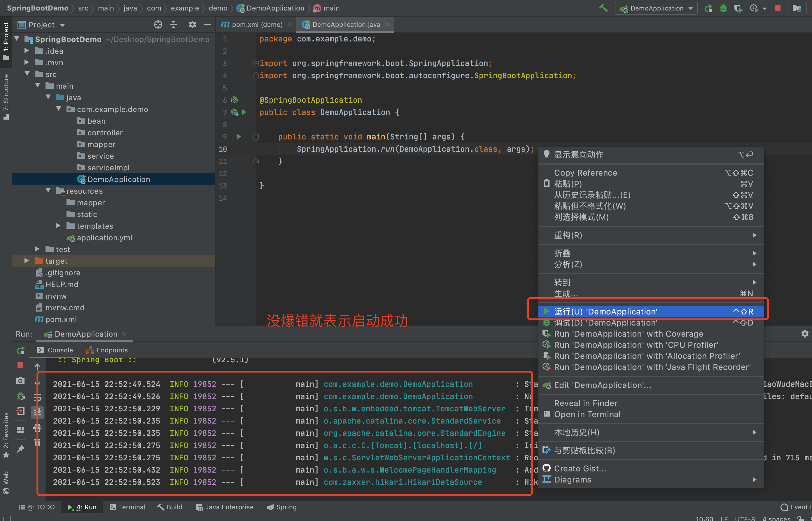
Task: Click the camera thread dump icon in Run panel
Action: (x=21, y=381)
